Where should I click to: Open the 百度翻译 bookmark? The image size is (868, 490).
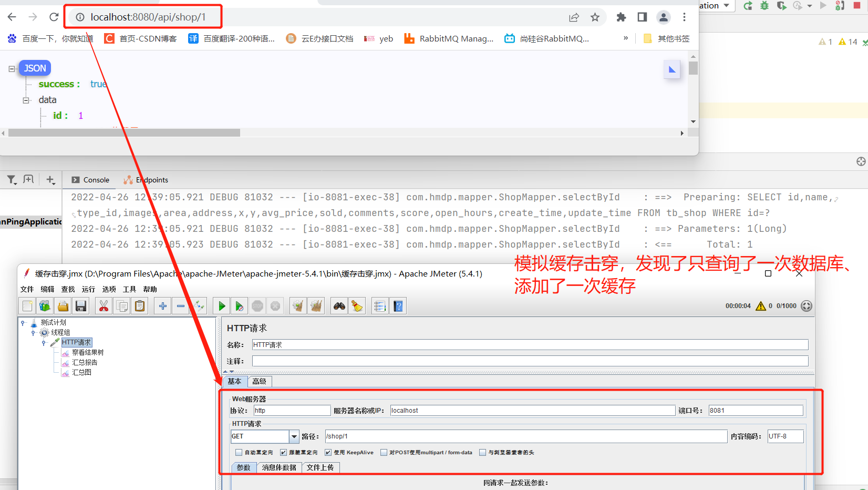(x=232, y=38)
